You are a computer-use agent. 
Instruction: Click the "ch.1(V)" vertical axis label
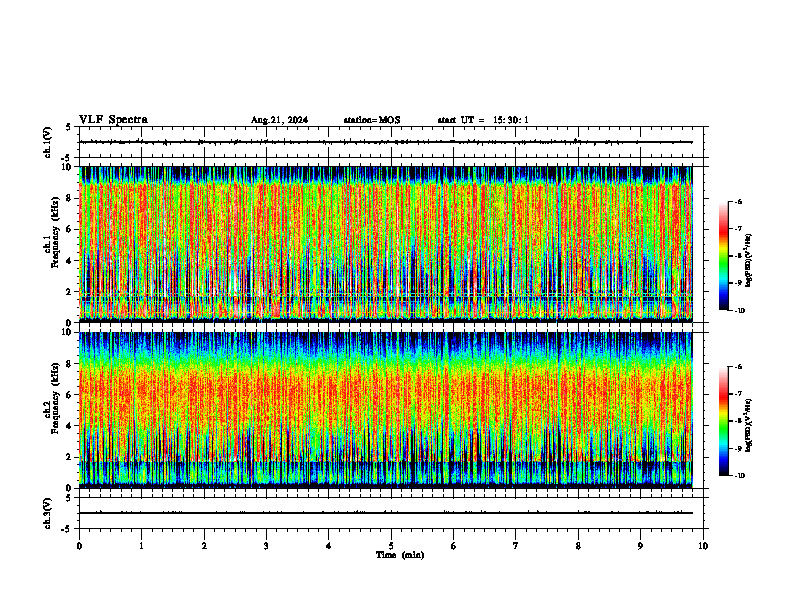click(48, 142)
